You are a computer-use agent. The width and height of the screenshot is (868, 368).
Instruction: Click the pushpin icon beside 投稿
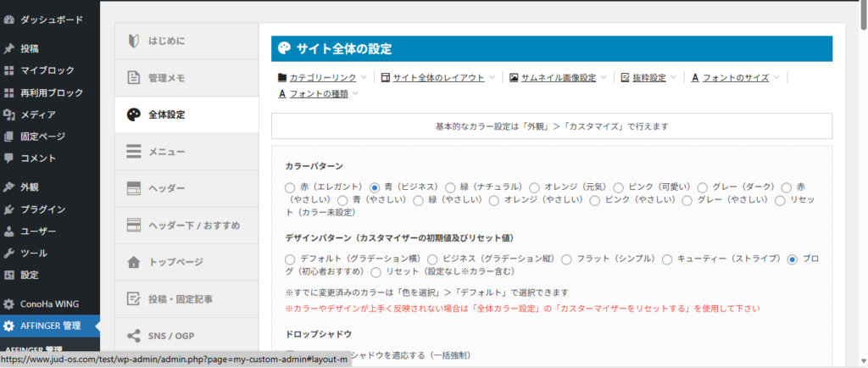click(9, 48)
